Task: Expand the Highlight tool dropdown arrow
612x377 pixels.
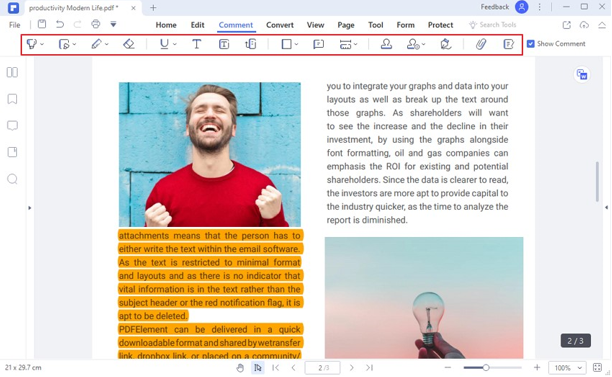Action: click(42, 44)
